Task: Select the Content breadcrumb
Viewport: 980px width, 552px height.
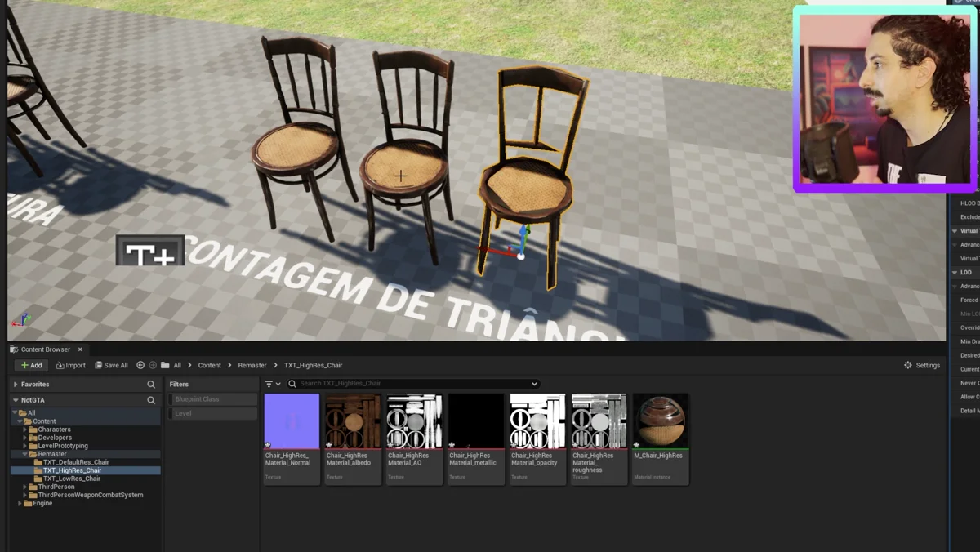Action: (x=209, y=365)
